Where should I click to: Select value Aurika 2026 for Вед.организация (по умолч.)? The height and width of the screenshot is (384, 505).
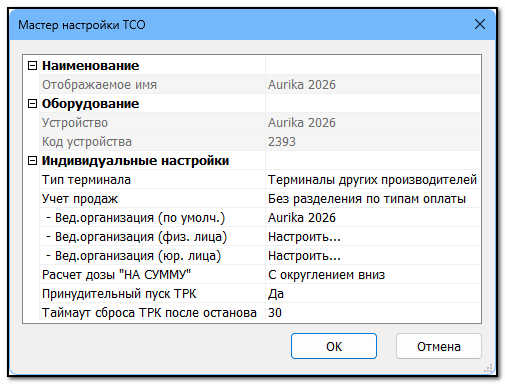(x=372, y=218)
